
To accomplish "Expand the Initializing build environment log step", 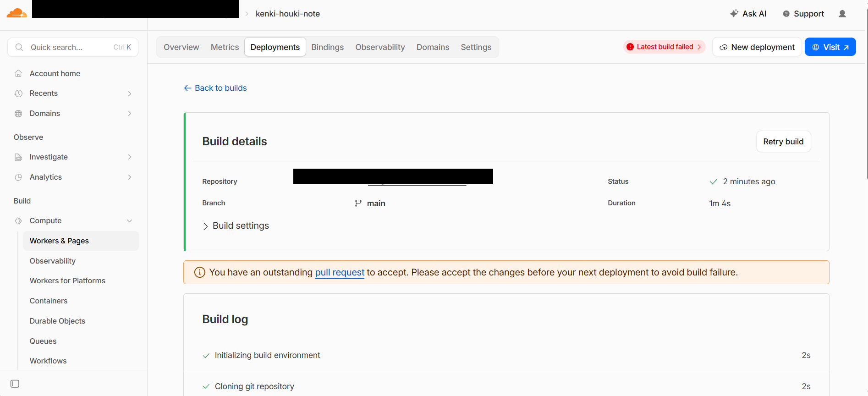I will coord(506,355).
